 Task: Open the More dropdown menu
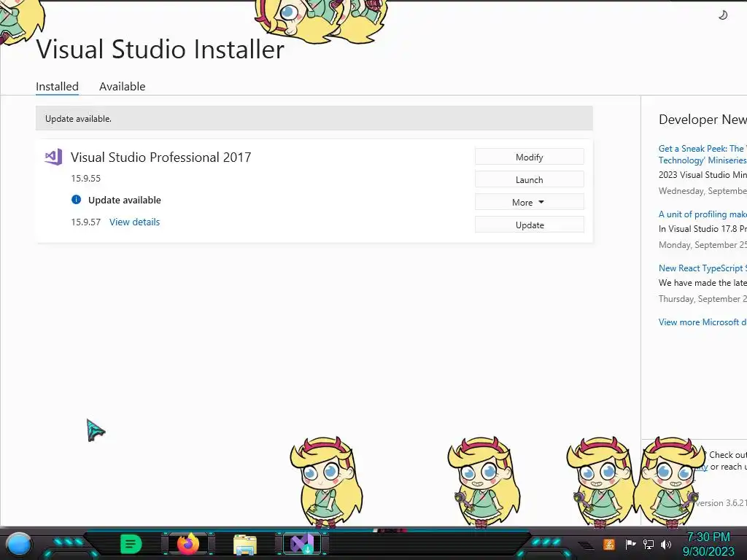pyautogui.click(x=530, y=203)
